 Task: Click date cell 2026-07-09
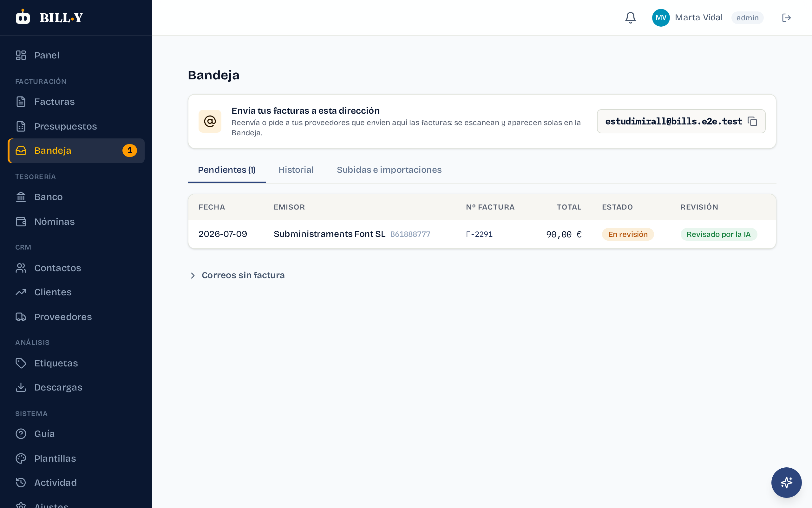[x=223, y=234]
